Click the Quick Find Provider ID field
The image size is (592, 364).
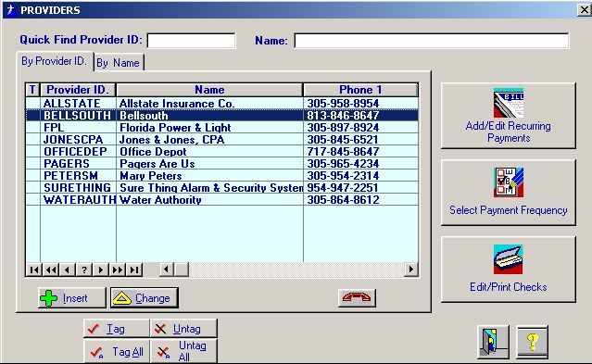point(191,41)
